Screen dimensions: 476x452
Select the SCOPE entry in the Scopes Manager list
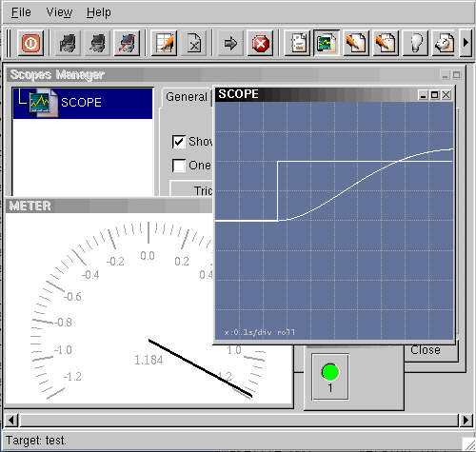tap(83, 103)
